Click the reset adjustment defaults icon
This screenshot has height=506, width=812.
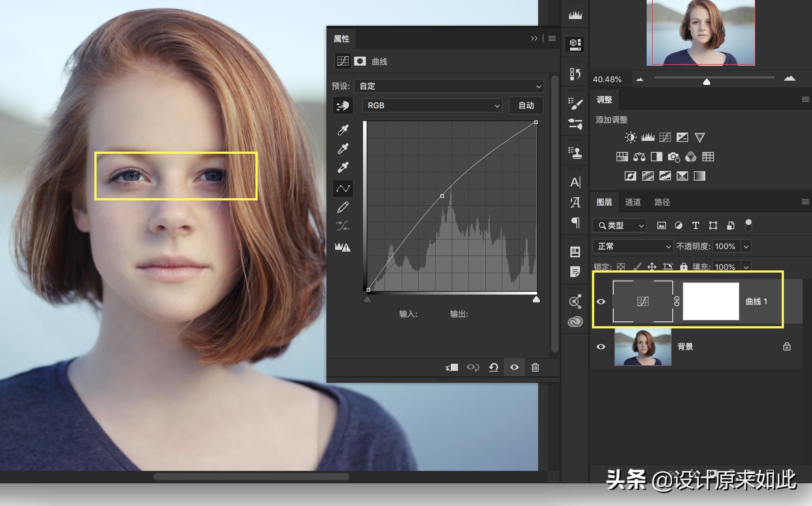click(x=493, y=367)
